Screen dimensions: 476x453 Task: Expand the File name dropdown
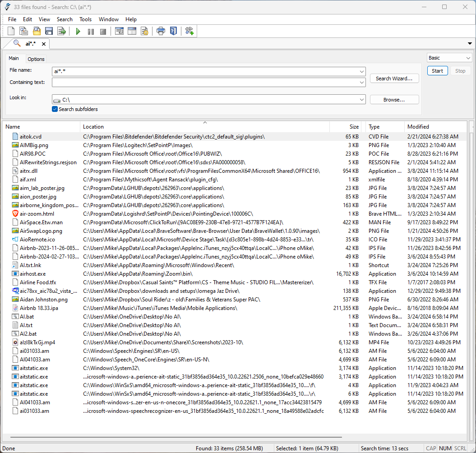click(362, 71)
